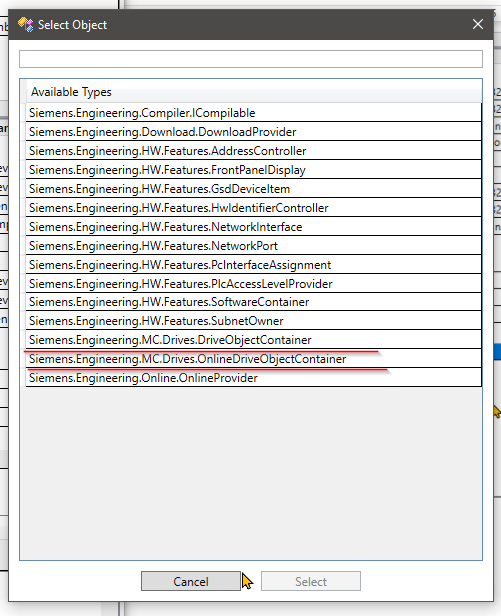
Task: Select Siemens.Engineering.Download.DownloadProvider entry
Action: click(x=253, y=132)
